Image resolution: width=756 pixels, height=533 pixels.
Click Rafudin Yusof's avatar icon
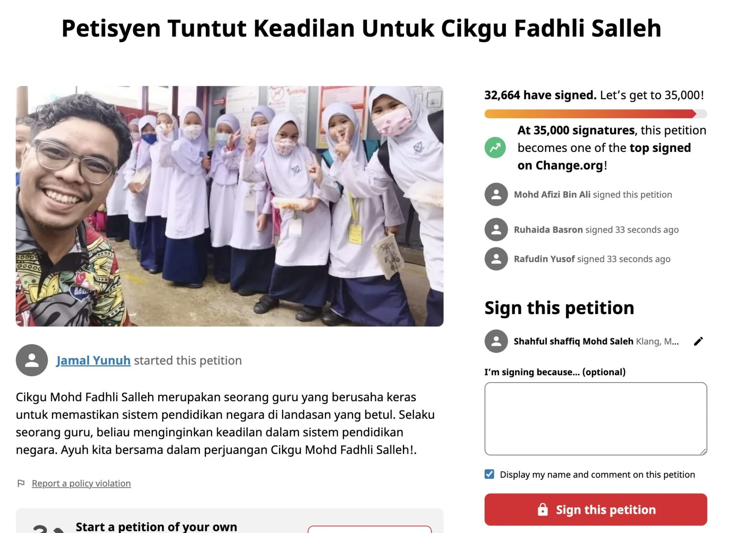click(496, 259)
